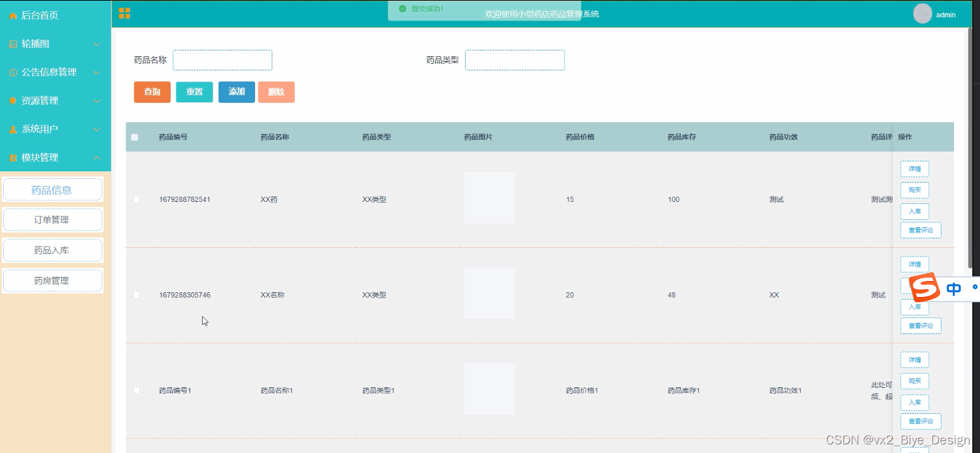Check the row checkbox for 药品编号1
The width and height of the screenshot is (980, 453).
137,391
